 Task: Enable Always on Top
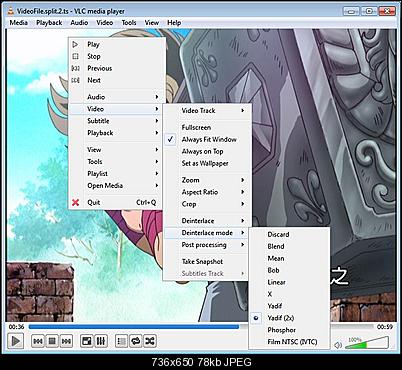[206, 151]
